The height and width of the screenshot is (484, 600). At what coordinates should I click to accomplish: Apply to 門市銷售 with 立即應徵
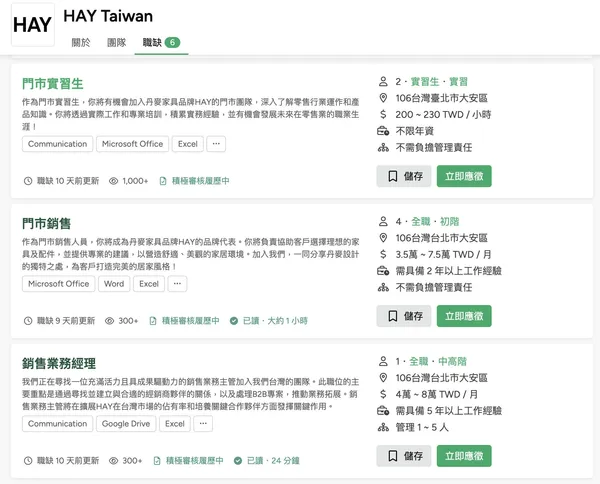pos(464,316)
